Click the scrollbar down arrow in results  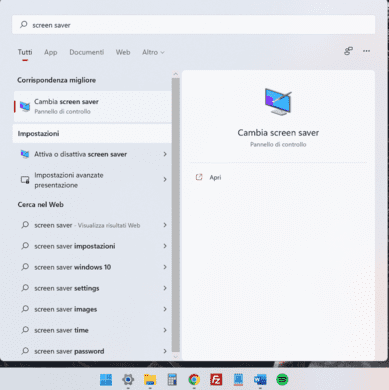(176, 356)
